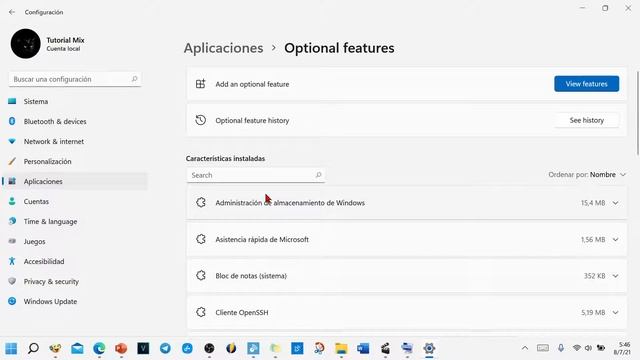Click the Asistencia rápida feature icon
Image resolution: width=640 pixels, height=360 pixels.
tap(201, 239)
